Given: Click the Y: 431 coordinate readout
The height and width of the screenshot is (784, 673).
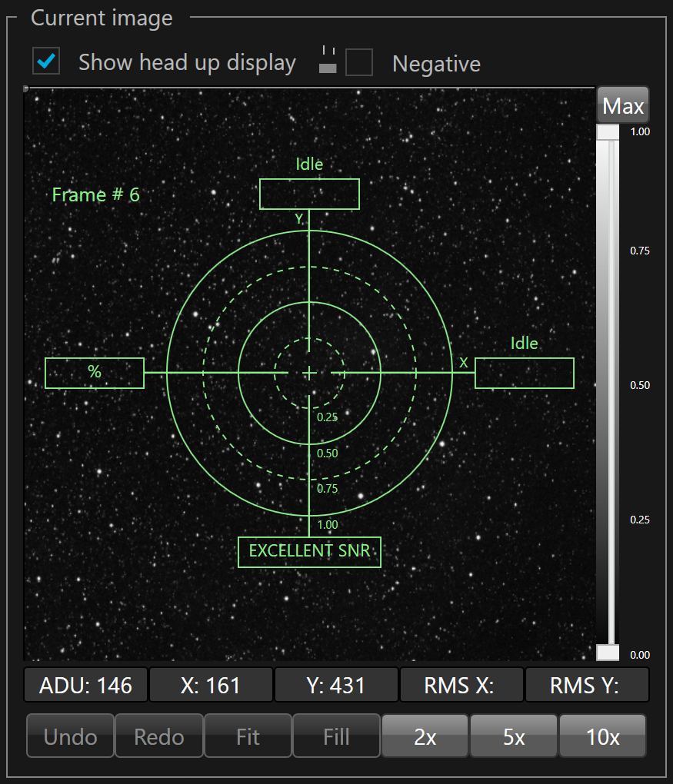Looking at the screenshot, I should point(336,685).
